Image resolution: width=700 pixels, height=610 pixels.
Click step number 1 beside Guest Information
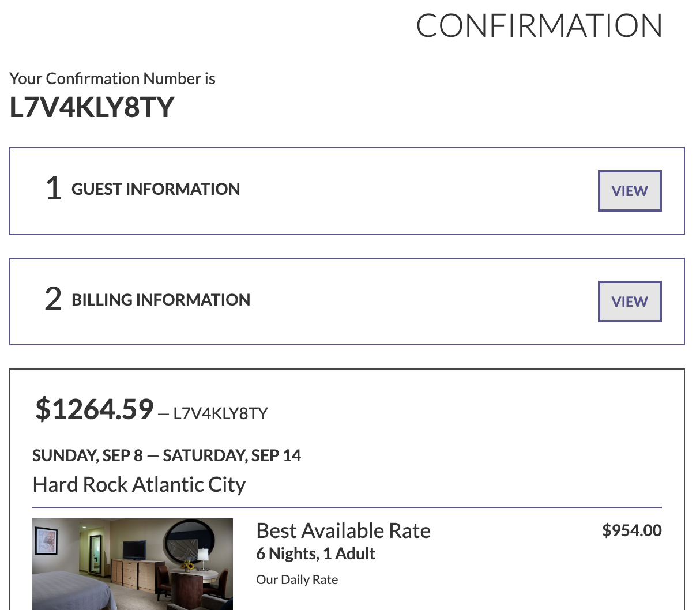click(54, 189)
